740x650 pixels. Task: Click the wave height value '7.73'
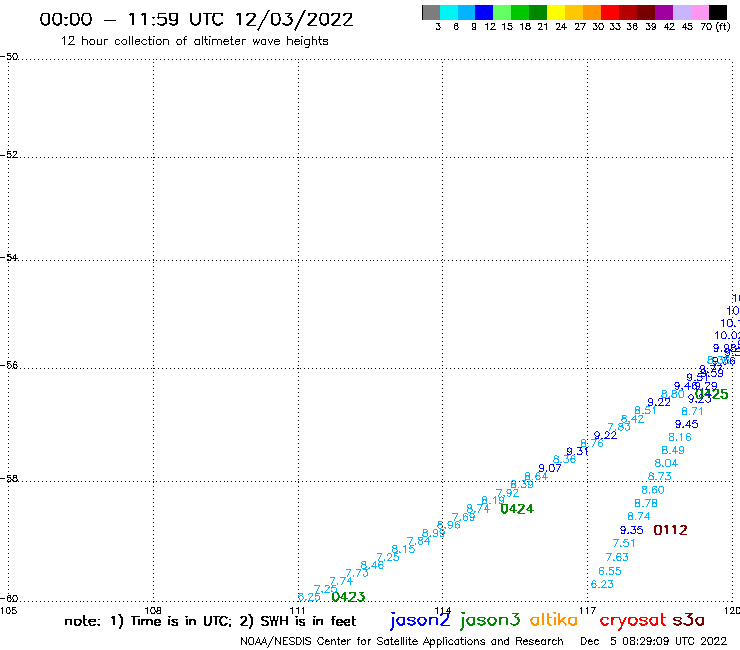(x=357, y=573)
